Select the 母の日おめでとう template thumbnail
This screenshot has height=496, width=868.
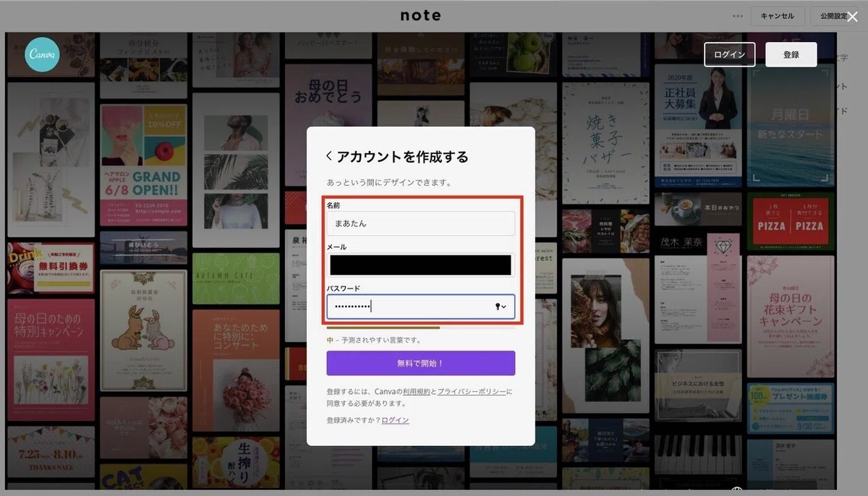tap(328, 126)
